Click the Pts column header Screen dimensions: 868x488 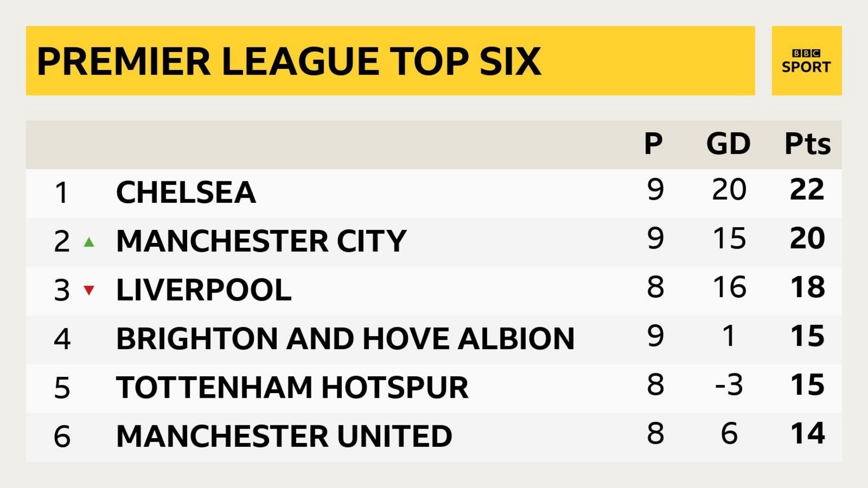click(x=807, y=144)
